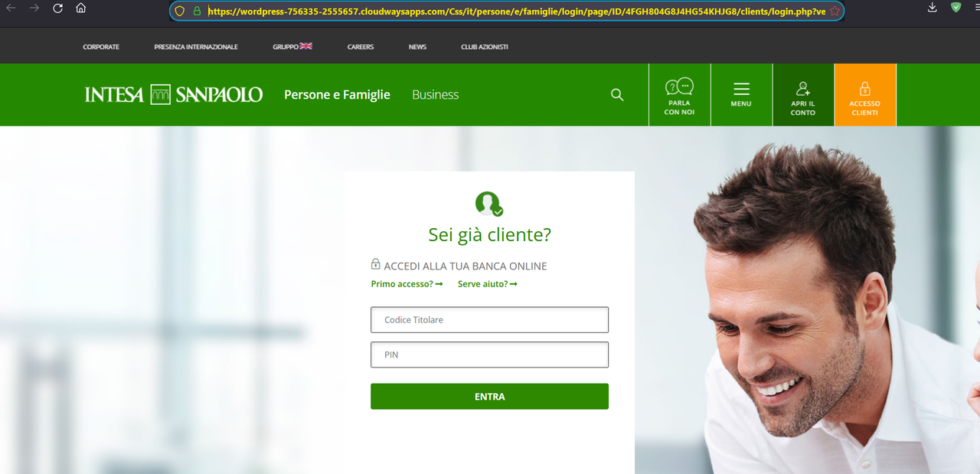This screenshot has width=980, height=474.
Task: Go to browser home icon
Action: pyautogui.click(x=81, y=8)
